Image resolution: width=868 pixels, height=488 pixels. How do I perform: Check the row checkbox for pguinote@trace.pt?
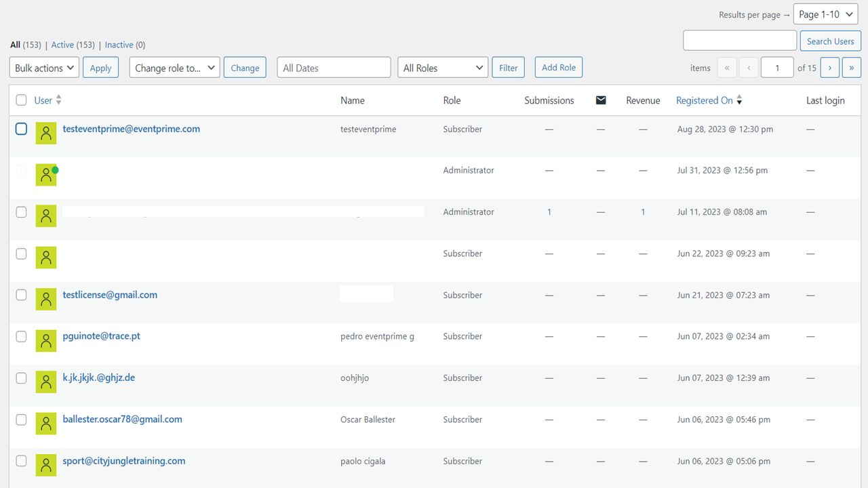pos(21,336)
